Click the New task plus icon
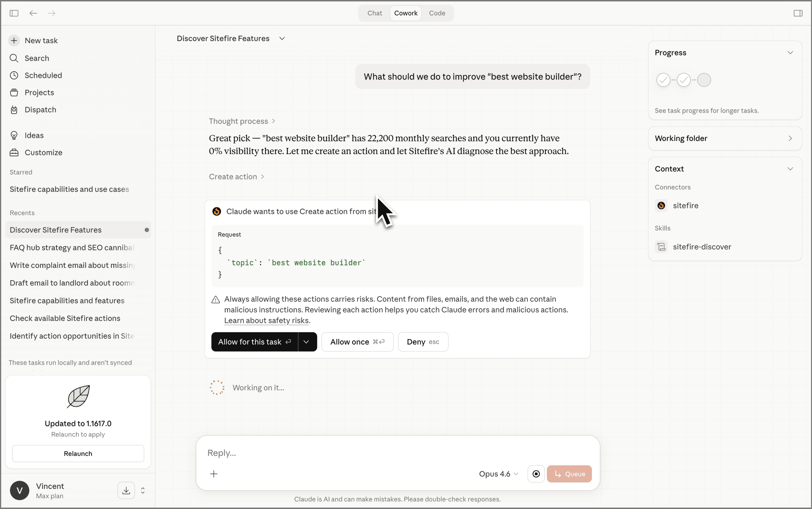The image size is (812, 509). click(14, 40)
